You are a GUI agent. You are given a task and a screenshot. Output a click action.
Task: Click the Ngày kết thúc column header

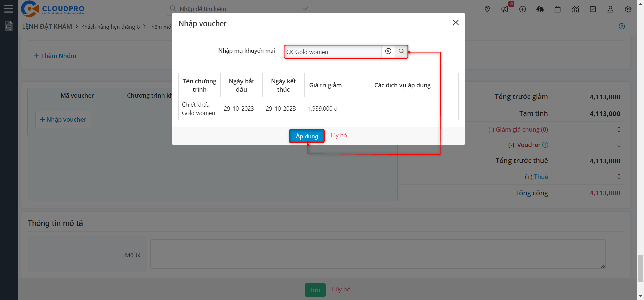283,85
